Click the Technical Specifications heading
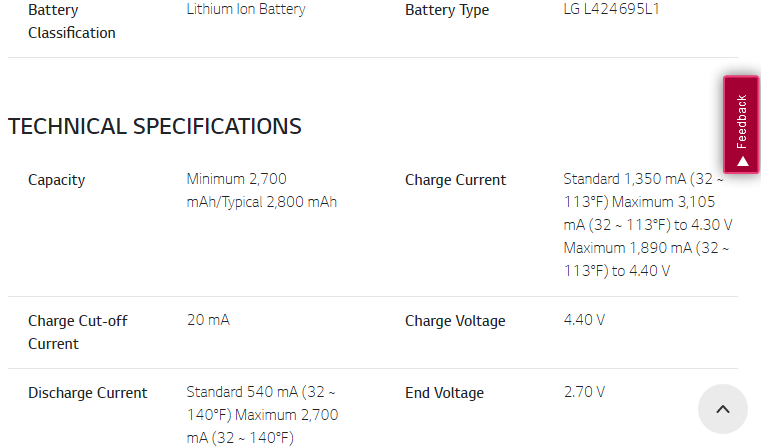 (x=155, y=127)
